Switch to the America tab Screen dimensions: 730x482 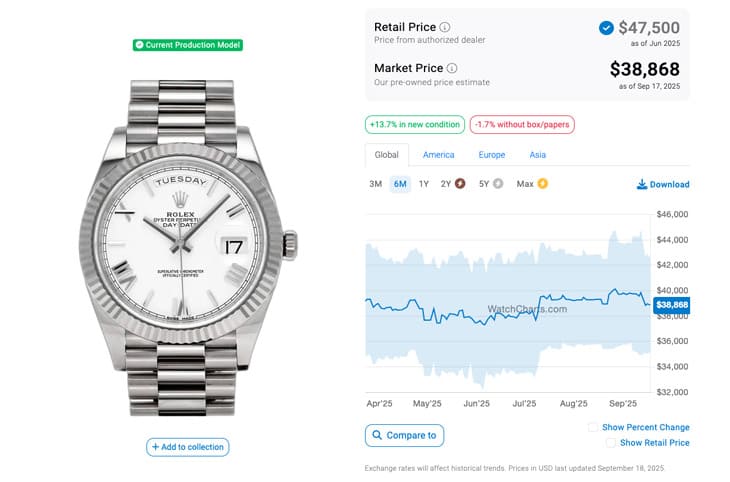click(x=438, y=155)
